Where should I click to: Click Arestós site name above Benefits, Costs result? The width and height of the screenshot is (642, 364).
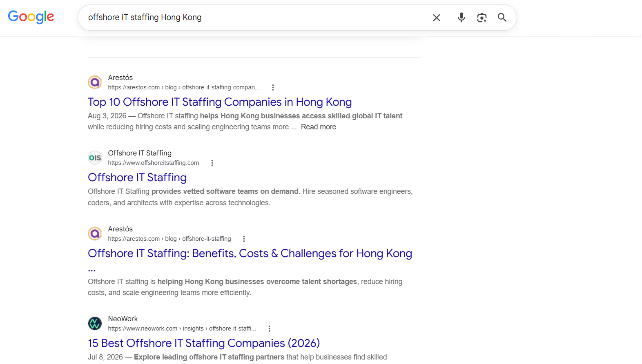pyautogui.click(x=120, y=229)
